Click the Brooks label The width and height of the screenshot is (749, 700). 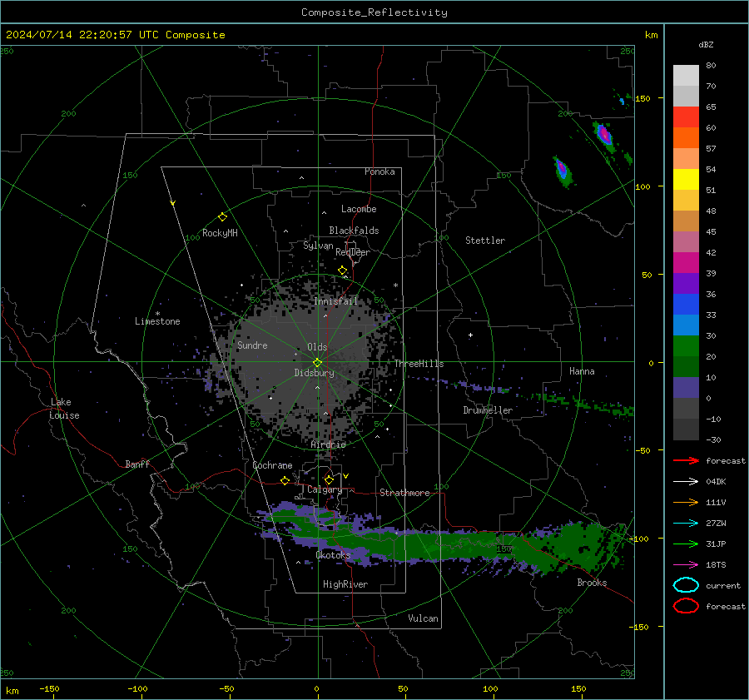pyautogui.click(x=592, y=583)
